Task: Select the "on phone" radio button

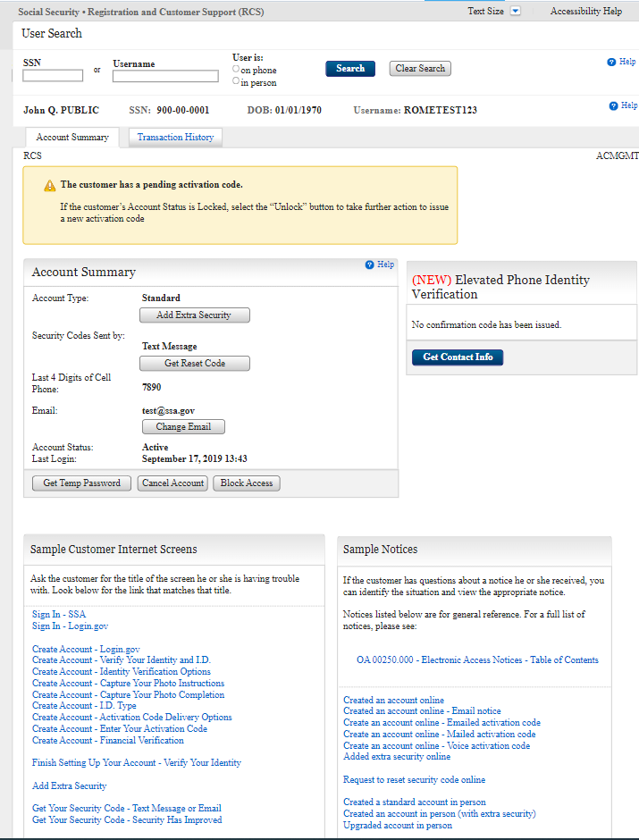Action: pyautogui.click(x=236, y=69)
